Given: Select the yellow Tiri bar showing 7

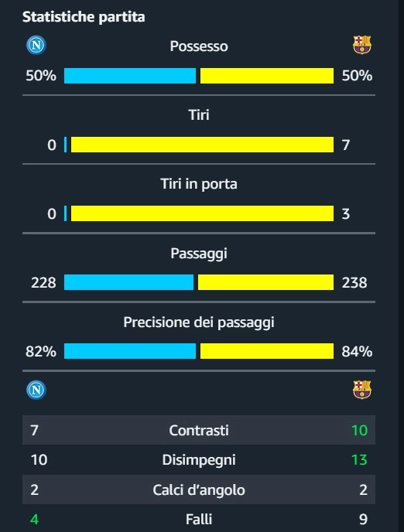Looking at the screenshot, I should point(202,145).
